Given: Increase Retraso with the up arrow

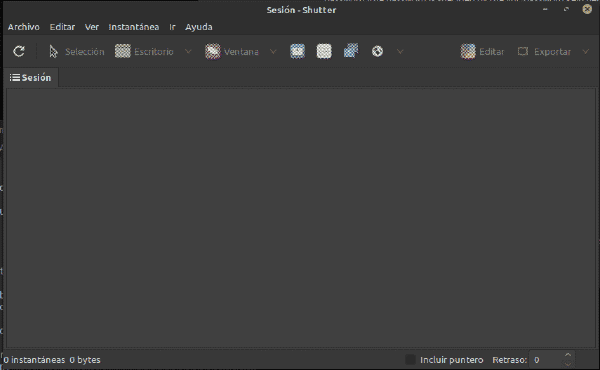Looking at the screenshot, I should click(x=568, y=355).
